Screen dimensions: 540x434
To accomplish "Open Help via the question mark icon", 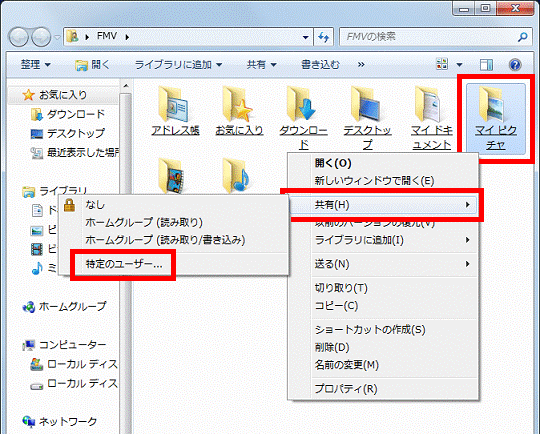I will 515,65.
